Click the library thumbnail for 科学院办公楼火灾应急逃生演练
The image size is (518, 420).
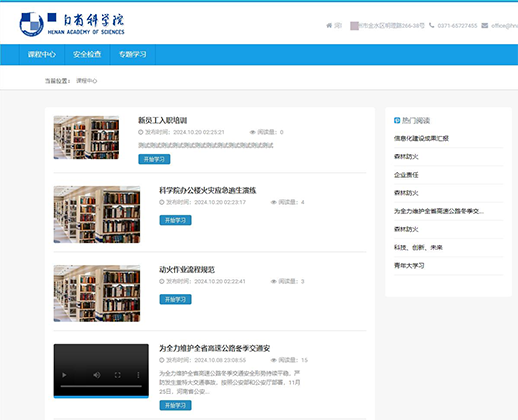tap(97, 214)
